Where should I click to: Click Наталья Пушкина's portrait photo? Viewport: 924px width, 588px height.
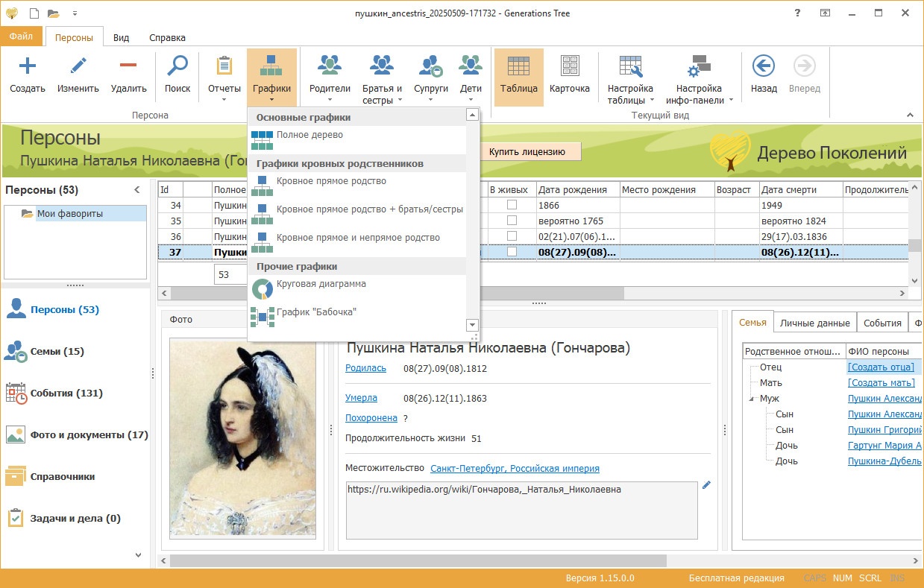242,437
